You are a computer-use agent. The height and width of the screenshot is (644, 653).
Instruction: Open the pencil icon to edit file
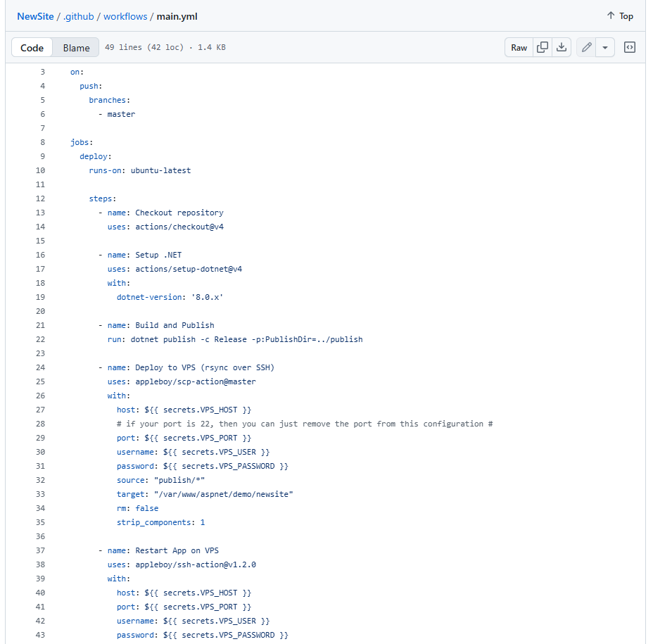click(586, 47)
